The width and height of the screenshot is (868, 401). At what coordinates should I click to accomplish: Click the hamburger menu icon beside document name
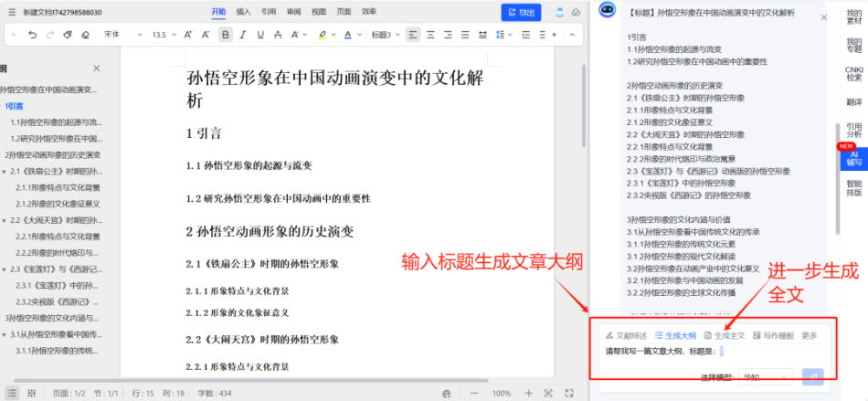[x=10, y=13]
